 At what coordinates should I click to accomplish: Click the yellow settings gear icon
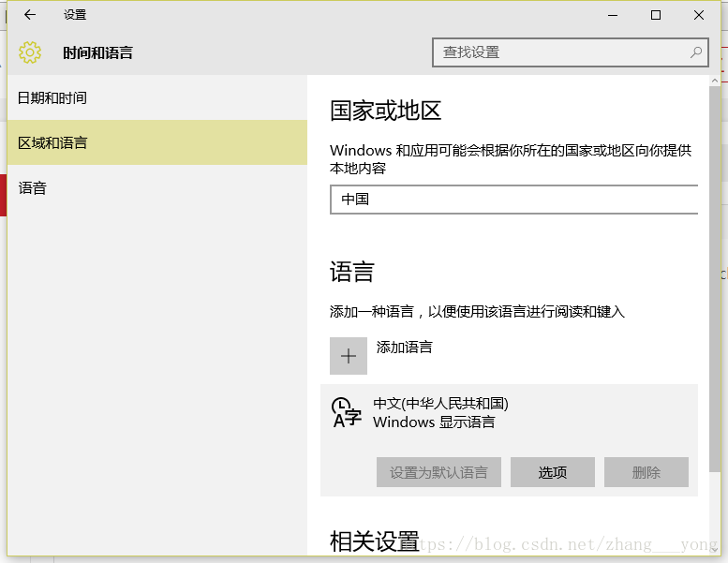(x=30, y=52)
